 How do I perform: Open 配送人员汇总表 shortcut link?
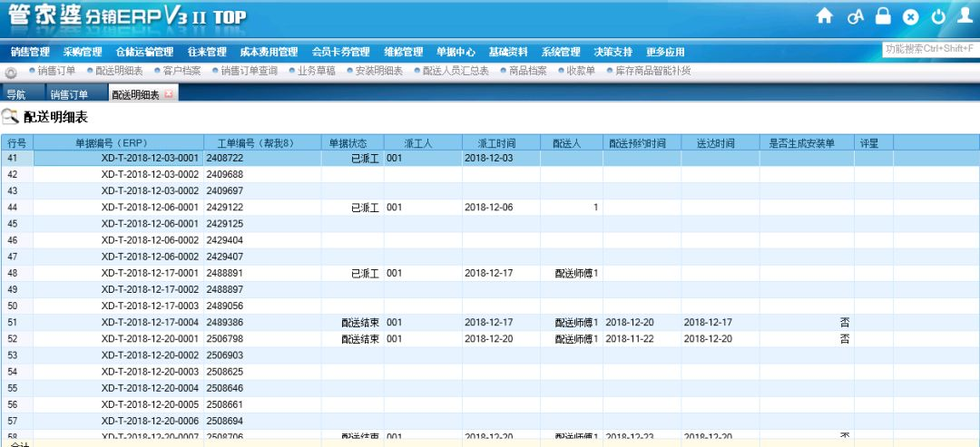(x=456, y=71)
